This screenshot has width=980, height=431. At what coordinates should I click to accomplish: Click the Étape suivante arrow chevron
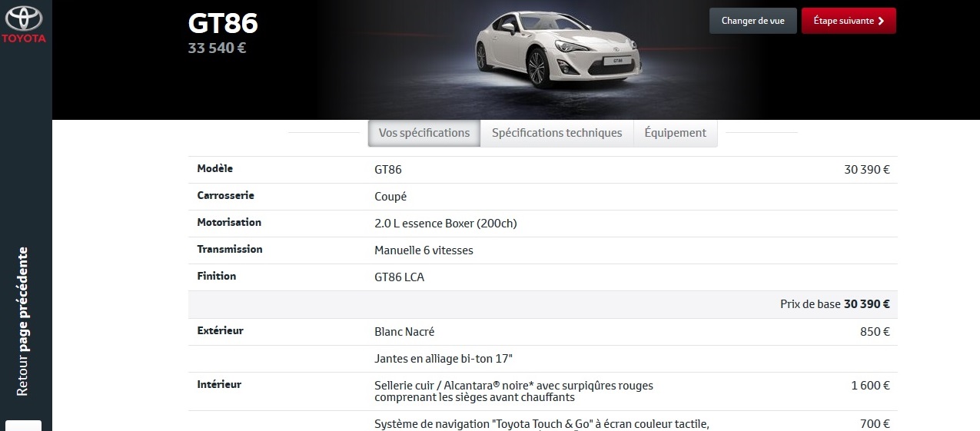pos(881,21)
